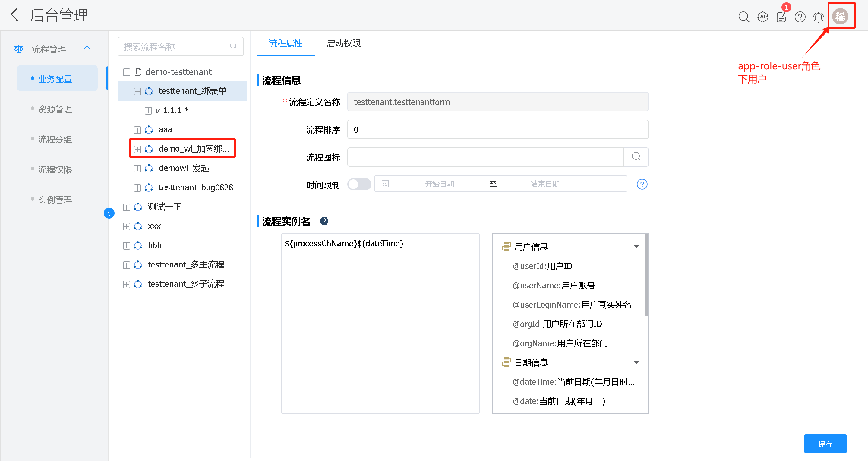Enable the 时间限制 toggle switch

(x=359, y=184)
